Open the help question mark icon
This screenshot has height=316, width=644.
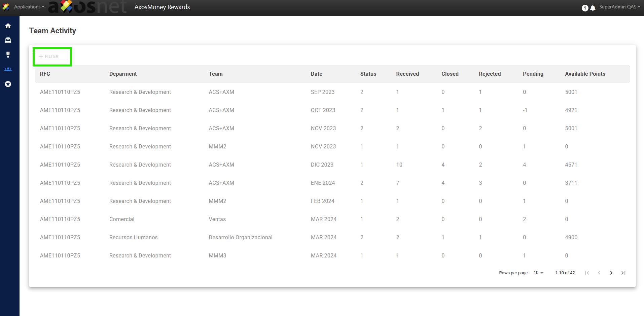[585, 8]
